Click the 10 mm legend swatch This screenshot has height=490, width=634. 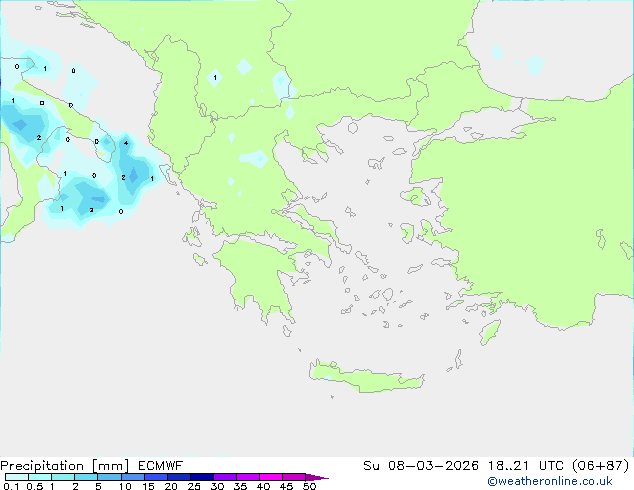pyautogui.click(x=132, y=477)
